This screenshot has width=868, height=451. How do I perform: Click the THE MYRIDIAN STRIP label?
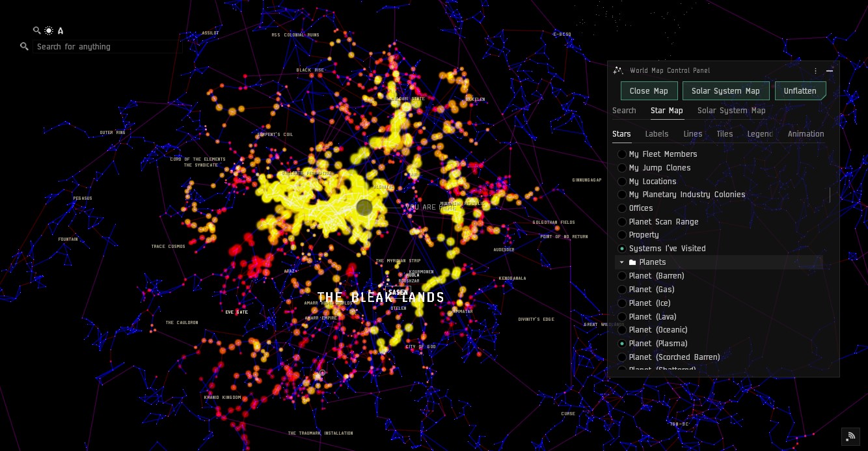[398, 261]
